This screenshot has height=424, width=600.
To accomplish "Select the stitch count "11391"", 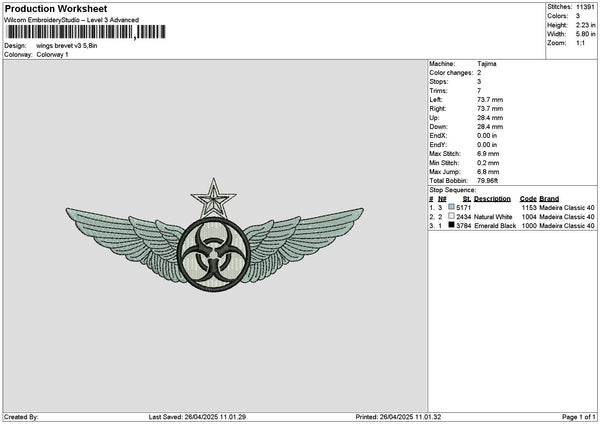I will 585,7.
